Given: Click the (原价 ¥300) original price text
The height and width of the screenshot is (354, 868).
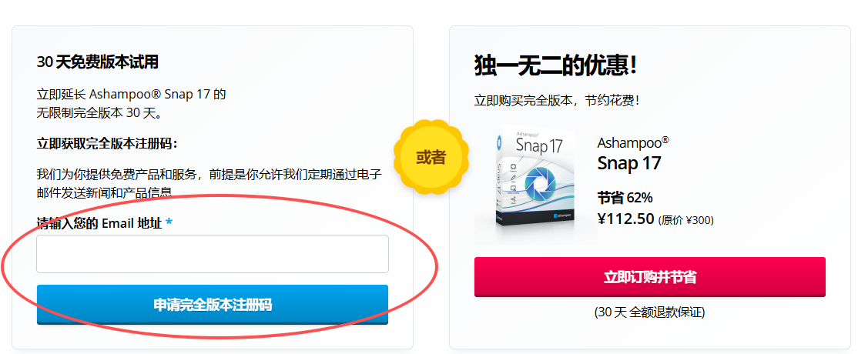Looking at the screenshot, I should coord(685,220).
